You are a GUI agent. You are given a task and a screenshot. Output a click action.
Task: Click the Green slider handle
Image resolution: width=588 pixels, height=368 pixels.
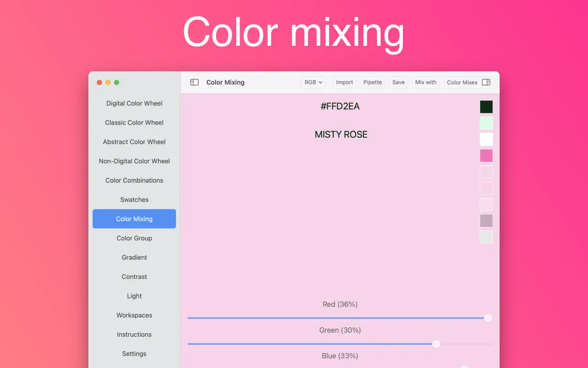[436, 344]
